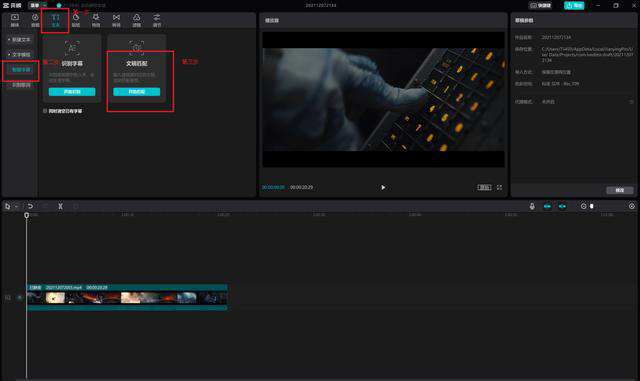Select the pointer tool in timeline toolbar
640x381 pixels.
[7, 206]
